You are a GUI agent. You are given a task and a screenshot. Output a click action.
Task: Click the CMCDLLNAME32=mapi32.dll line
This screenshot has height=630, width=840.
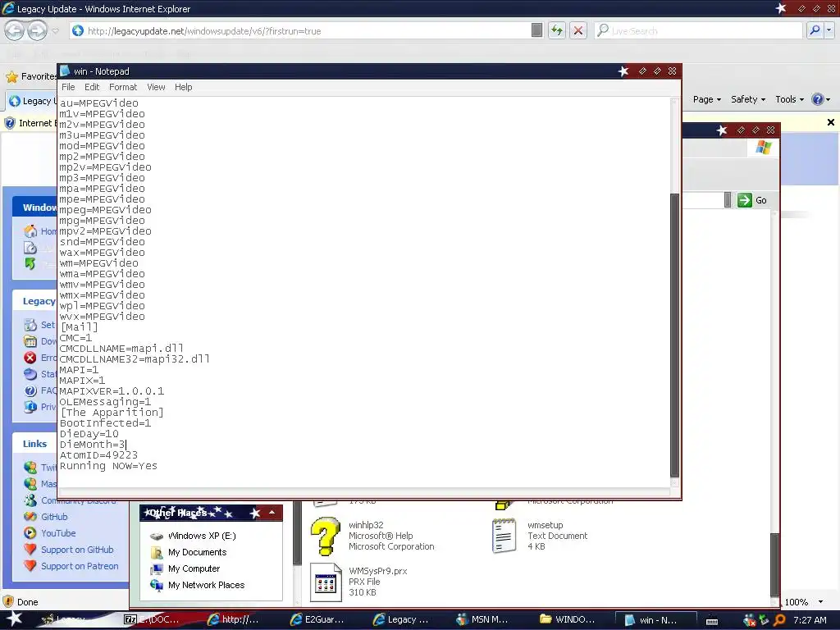[x=135, y=359]
